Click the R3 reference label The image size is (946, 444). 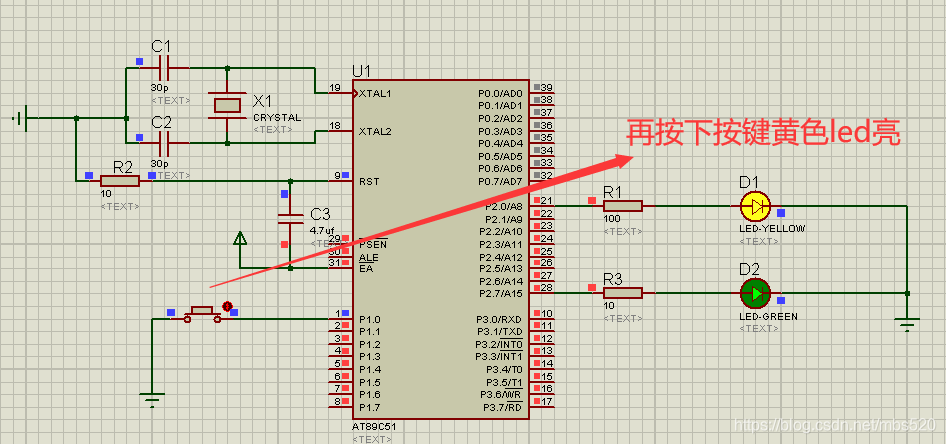tap(613, 279)
